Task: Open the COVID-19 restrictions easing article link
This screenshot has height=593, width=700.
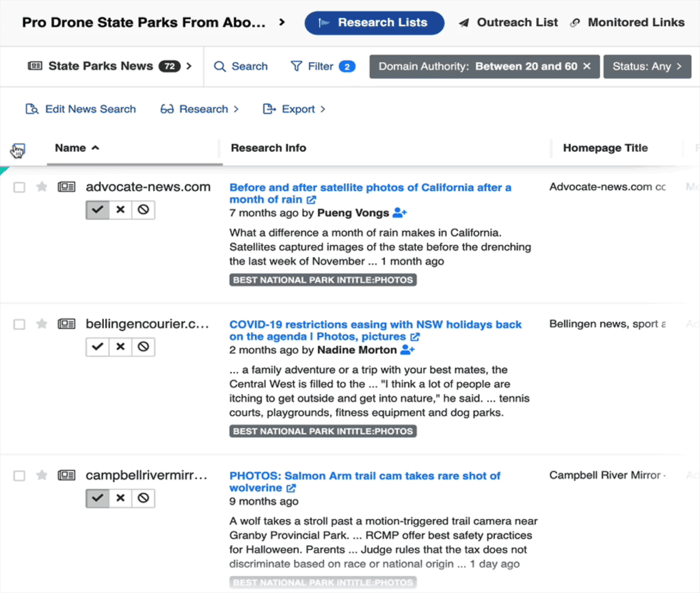Action: (x=376, y=330)
